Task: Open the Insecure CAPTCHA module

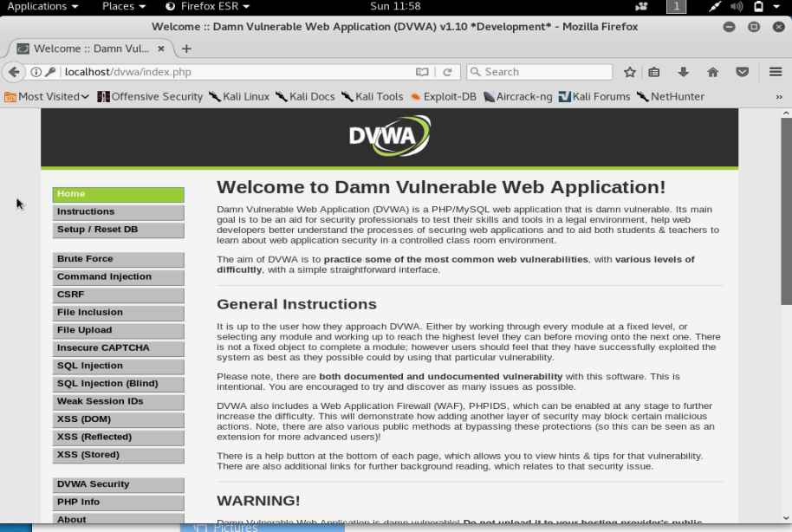Action: [118, 348]
